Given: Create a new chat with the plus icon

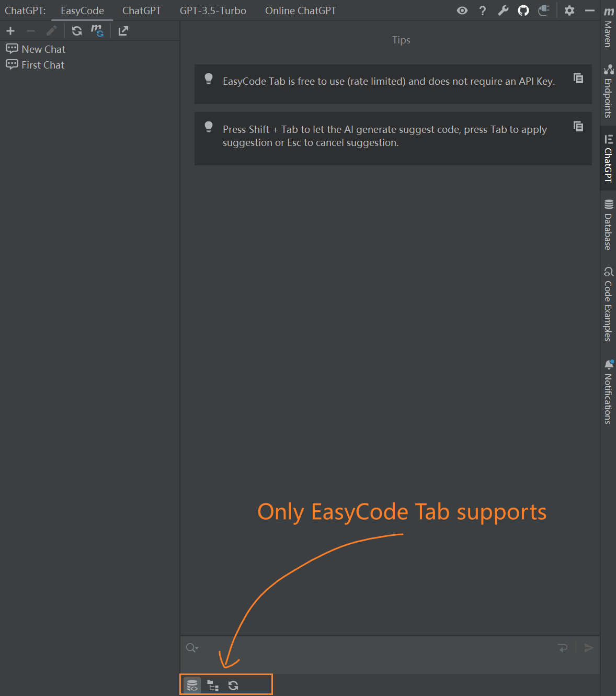Looking at the screenshot, I should coord(10,31).
